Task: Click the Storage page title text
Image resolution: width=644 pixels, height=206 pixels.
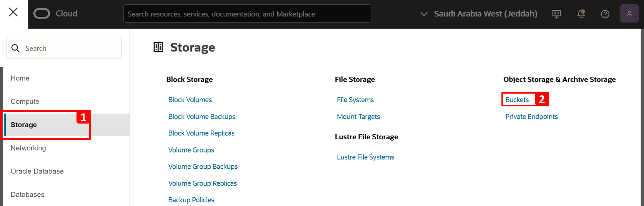Action: coord(192,47)
